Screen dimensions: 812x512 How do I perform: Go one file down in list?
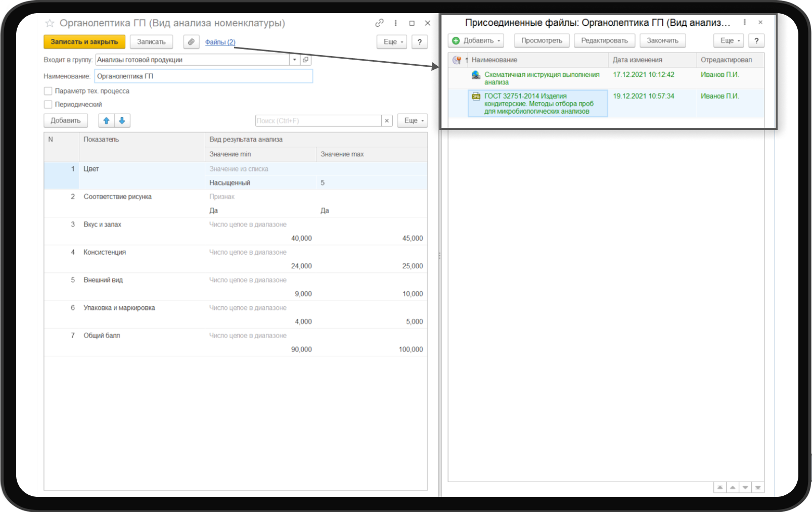click(745, 487)
